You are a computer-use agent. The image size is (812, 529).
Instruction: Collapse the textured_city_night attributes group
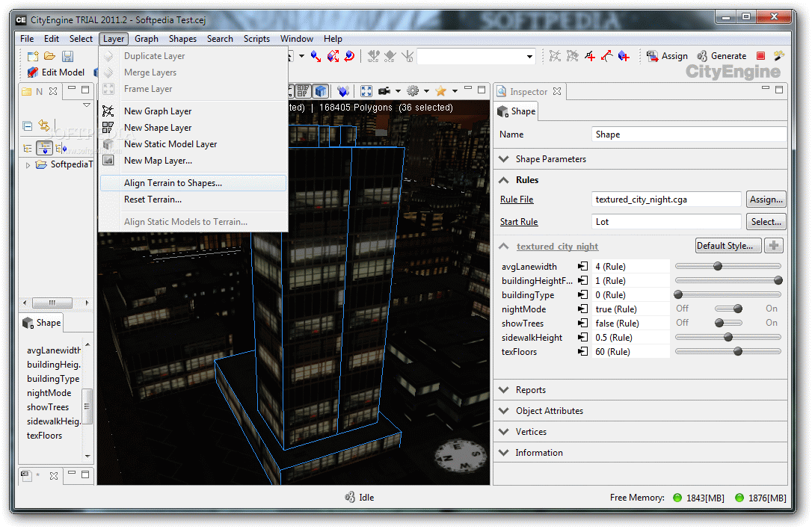[x=504, y=247]
